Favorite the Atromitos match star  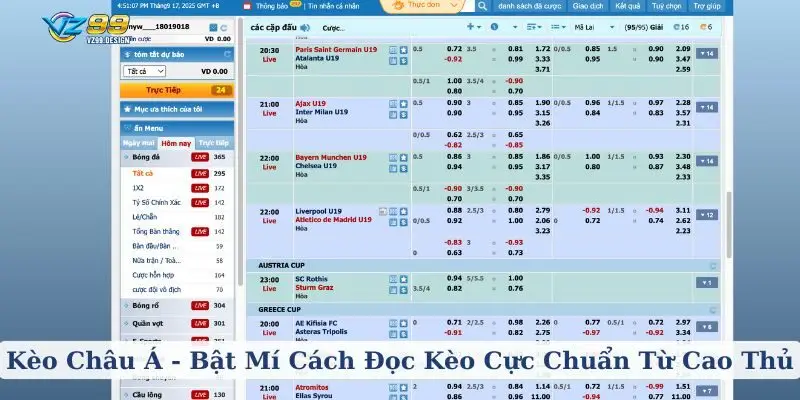tap(404, 388)
